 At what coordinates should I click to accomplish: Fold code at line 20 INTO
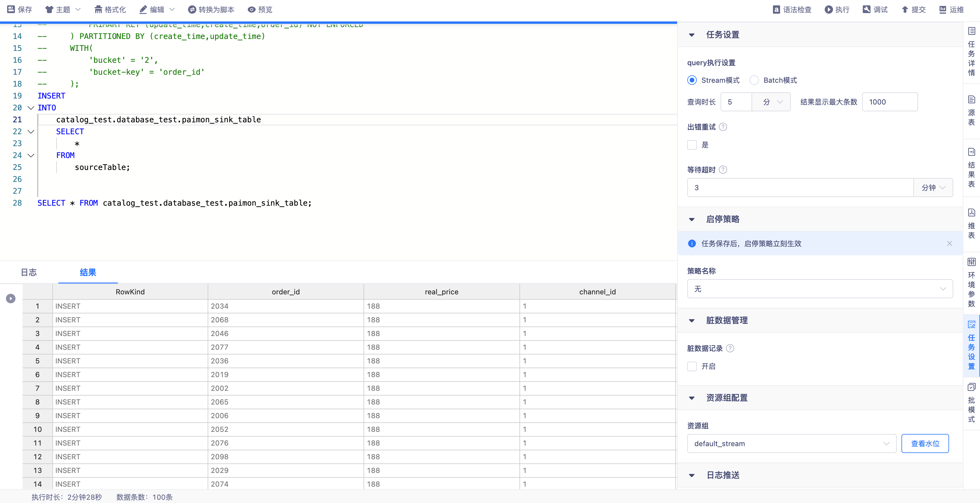pos(31,108)
